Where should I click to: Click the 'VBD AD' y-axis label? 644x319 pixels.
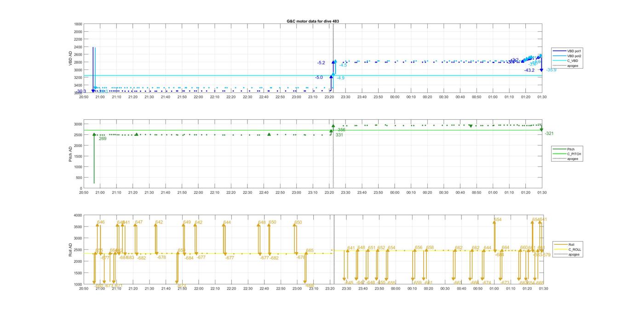point(71,58)
